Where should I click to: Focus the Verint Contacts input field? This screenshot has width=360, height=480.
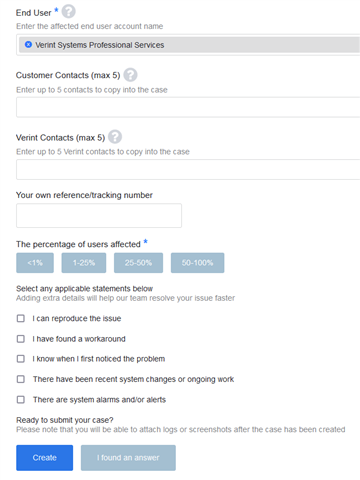click(x=188, y=169)
